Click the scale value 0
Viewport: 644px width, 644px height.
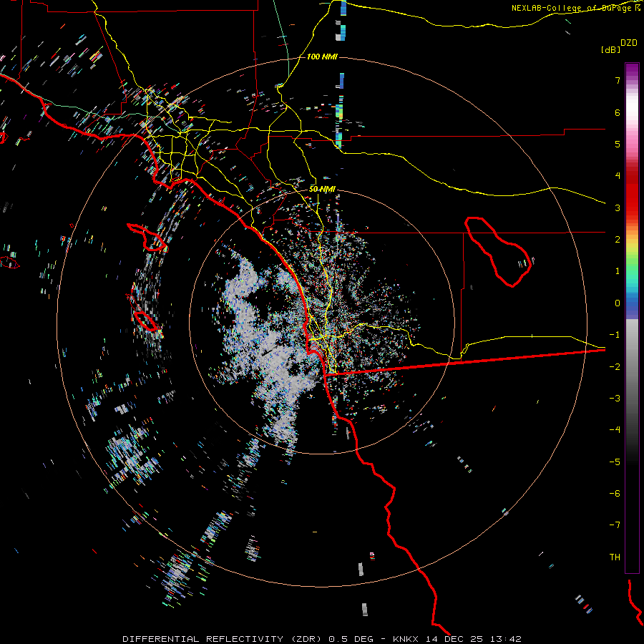(618, 303)
